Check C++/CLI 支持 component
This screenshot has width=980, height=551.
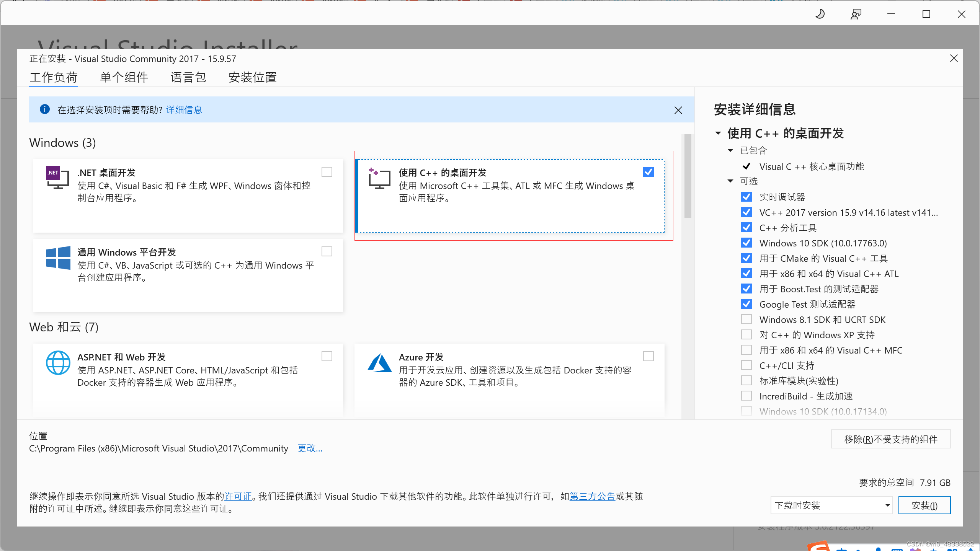746,365
